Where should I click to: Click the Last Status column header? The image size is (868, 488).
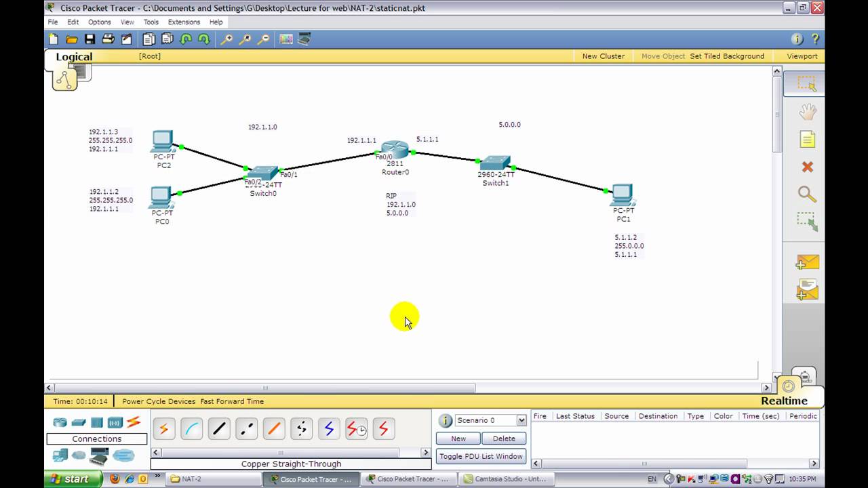[x=575, y=416]
